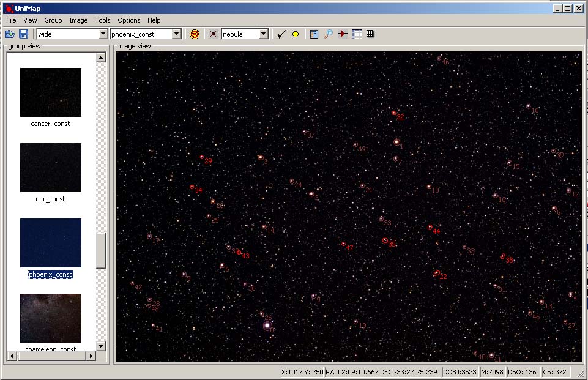Click detected star marker 35

[385, 240]
